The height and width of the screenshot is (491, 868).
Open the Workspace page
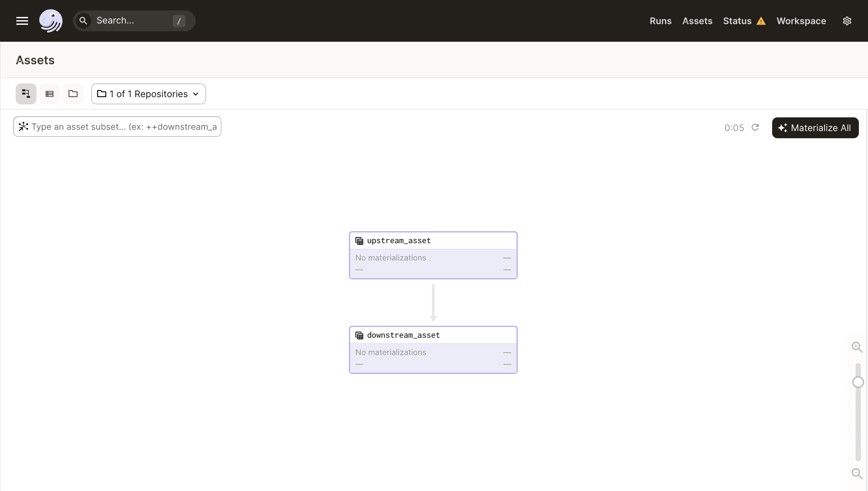pos(801,21)
